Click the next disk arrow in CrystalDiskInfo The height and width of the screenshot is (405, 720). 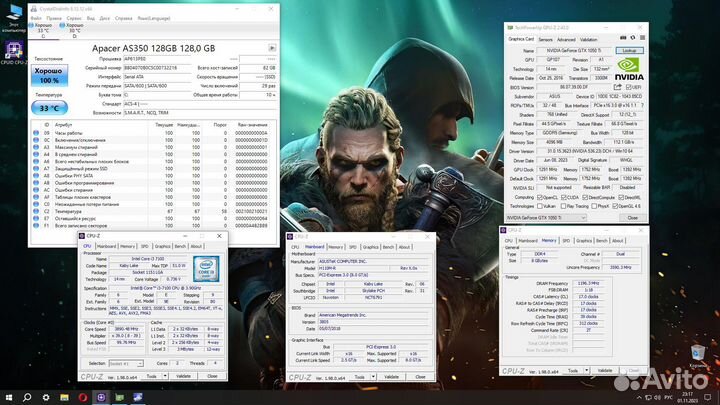pyautogui.click(x=272, y=48)
